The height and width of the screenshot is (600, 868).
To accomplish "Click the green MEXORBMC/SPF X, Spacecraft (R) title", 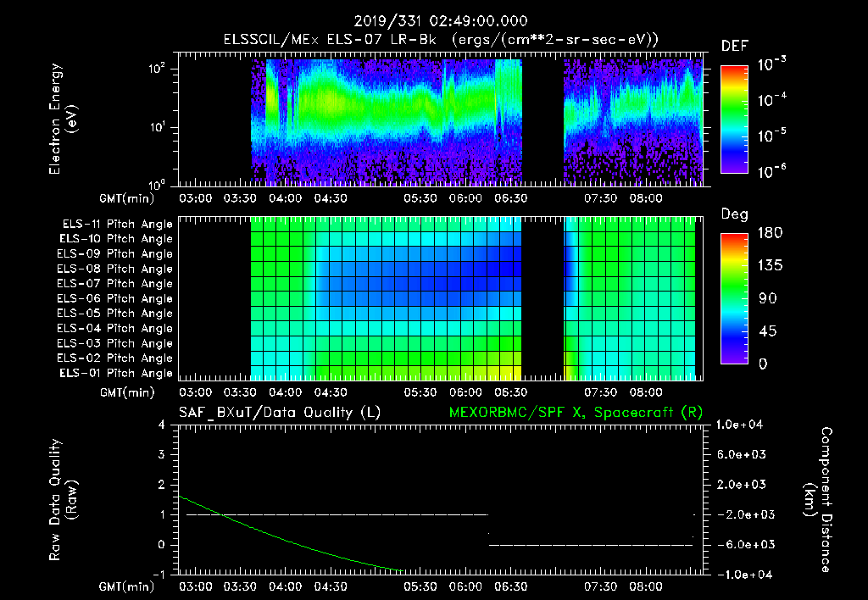I will pyautogui.click(x=576, y=413).
